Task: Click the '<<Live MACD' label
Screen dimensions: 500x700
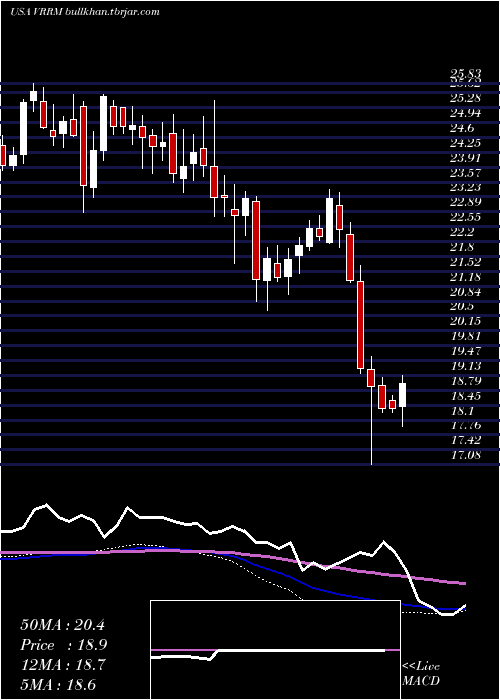Action: tap(421, 673)
